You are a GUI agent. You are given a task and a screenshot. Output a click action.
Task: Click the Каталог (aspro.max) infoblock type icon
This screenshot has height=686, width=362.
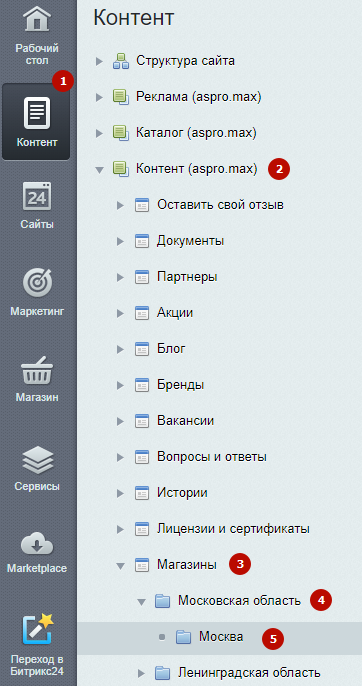click(x=121, y=133)
